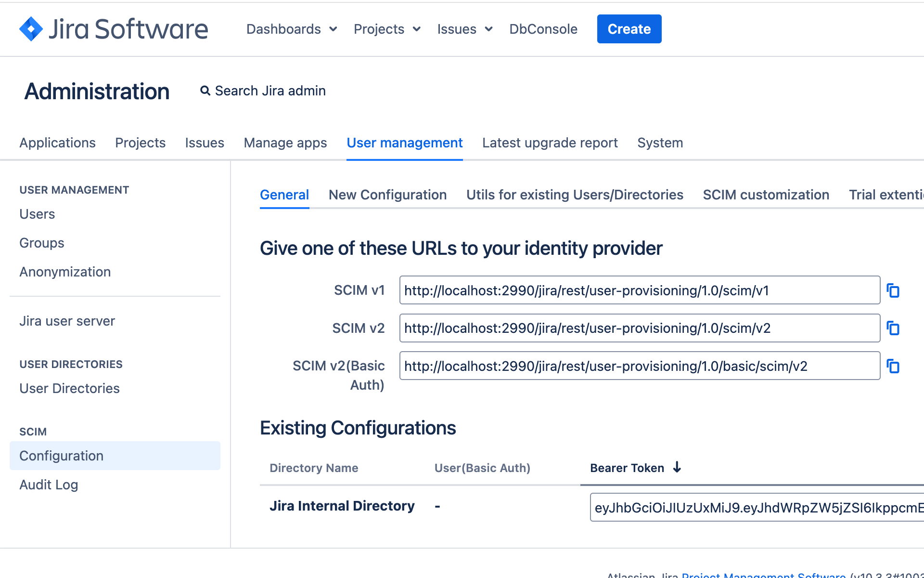Copy the SCIM v1 URL

pos(893,290)
